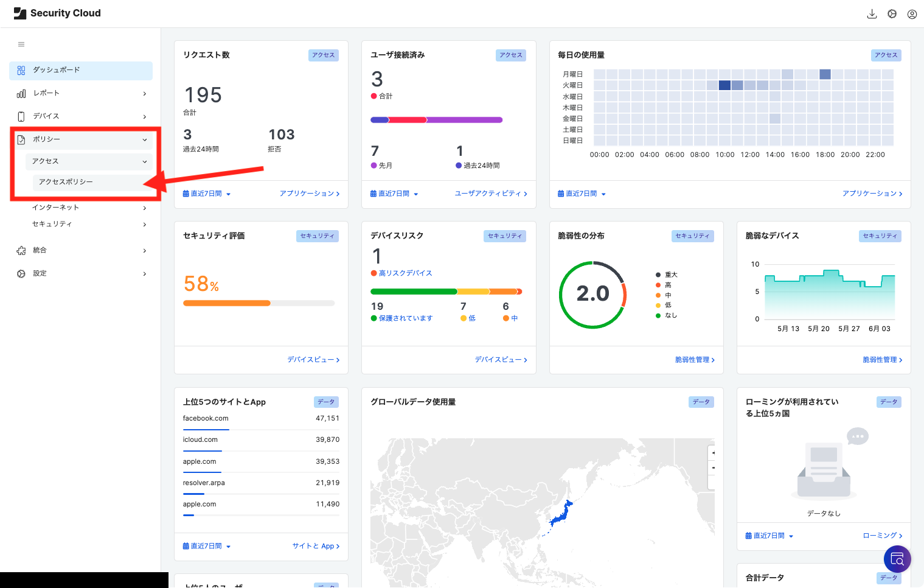Image resolution: width=924 pixels, height=588 pixels.
Task: Click the 2.0 vulnerability donut chart
Action: click(x=592, y=295)
